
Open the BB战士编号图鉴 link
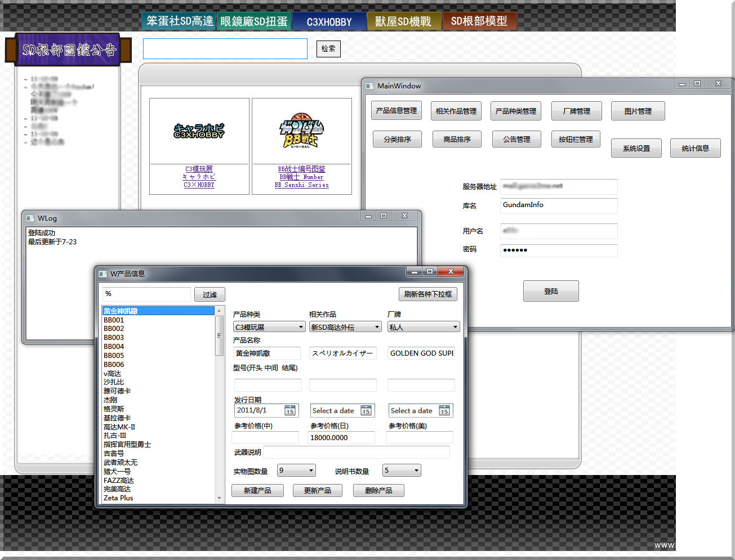301,169
